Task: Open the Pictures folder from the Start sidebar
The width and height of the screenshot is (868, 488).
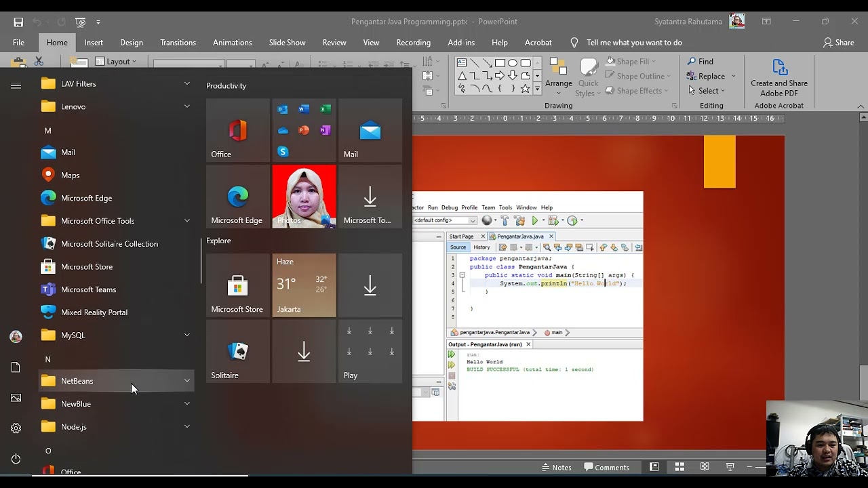Action: (16, 398)
